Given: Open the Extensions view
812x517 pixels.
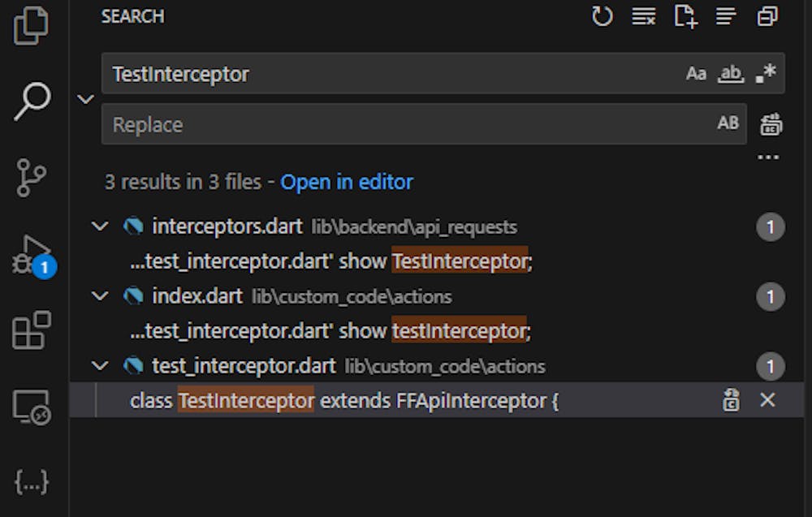Looking at the screenshot, I should click(x=32, y=330).
